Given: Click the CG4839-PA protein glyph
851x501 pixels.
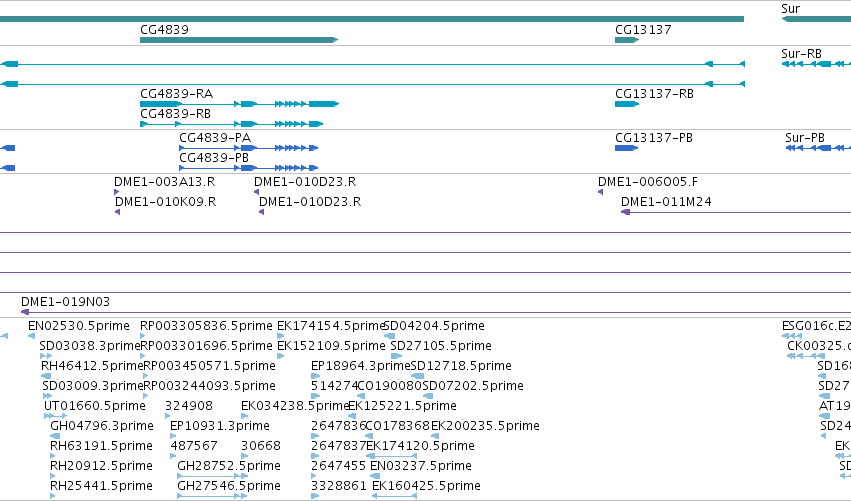Looking at the screenshot, I should pos(249,148).
